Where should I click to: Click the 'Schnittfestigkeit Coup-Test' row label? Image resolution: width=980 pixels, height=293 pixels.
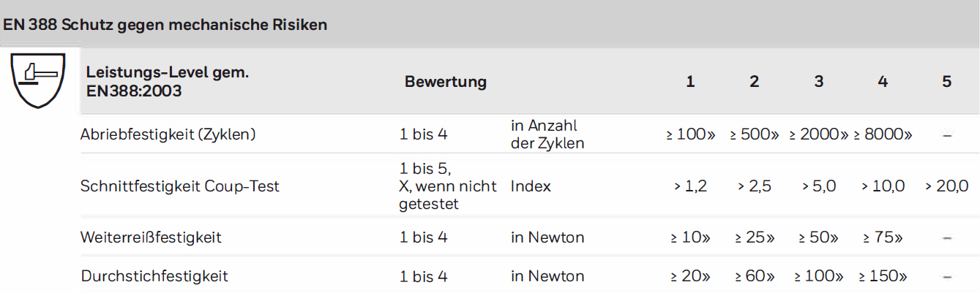click(x=180, y=186)
